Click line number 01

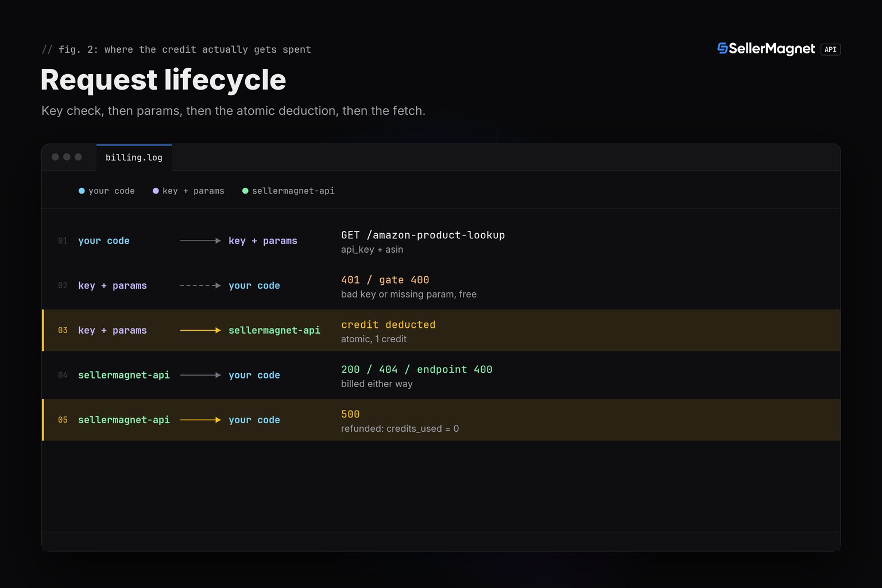click(x=63, y=241)
